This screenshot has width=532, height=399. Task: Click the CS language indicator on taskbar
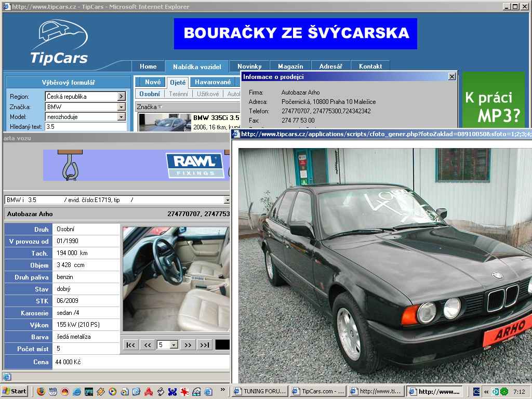(x=476, y=392)
